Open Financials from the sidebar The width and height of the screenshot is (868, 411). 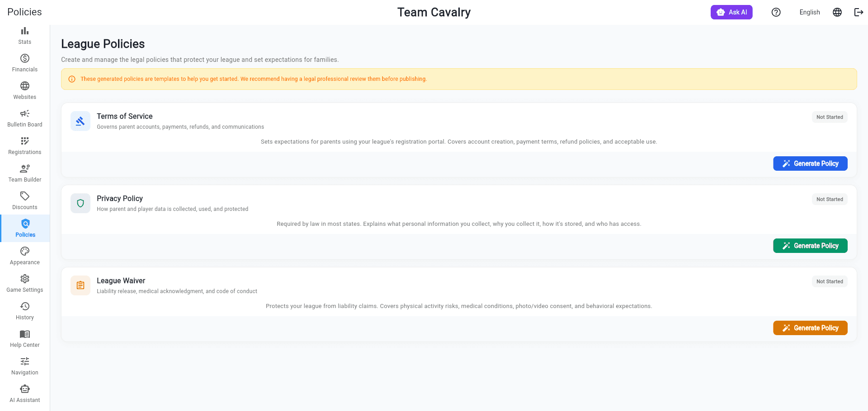click(x=25, y=63)
